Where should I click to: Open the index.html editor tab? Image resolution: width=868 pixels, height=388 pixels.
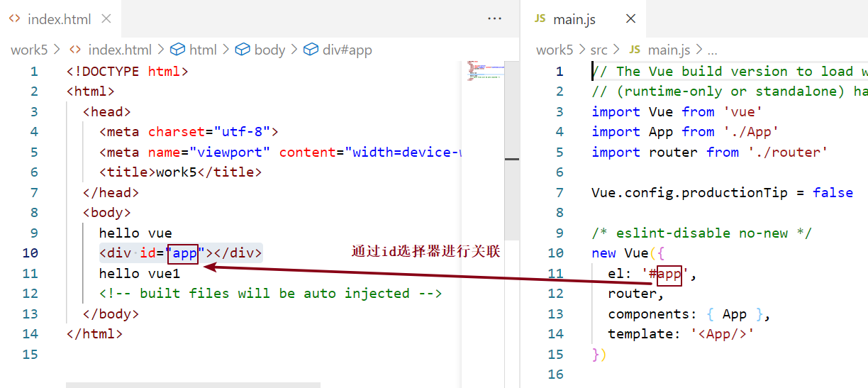(x=59, y=19)
